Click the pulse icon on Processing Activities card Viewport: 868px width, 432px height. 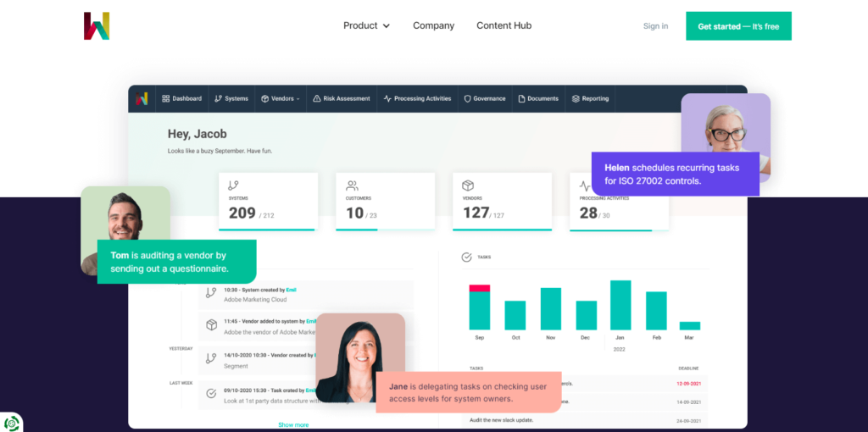tap(585, 186)
